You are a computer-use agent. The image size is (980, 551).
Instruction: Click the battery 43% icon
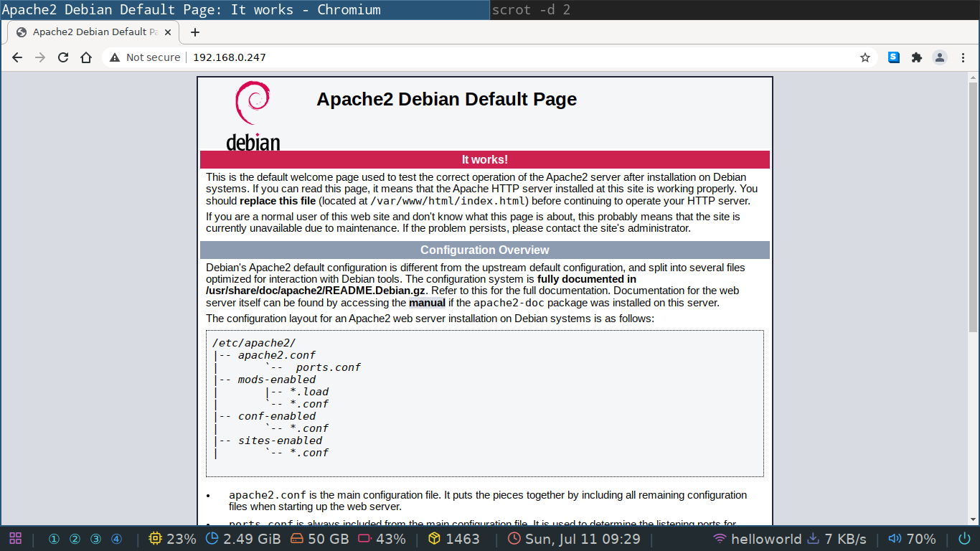(x=364, y=539)
